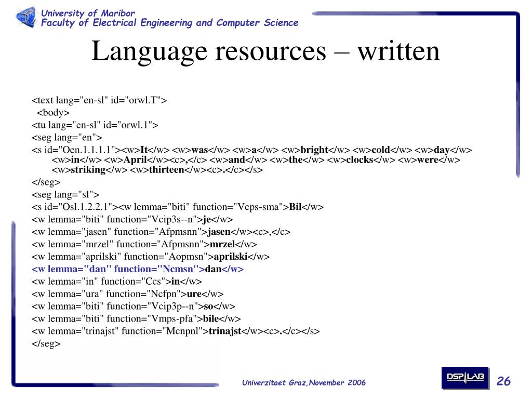
Task: Click the '<seg lang="en">' line
Action: coord(67,137)
